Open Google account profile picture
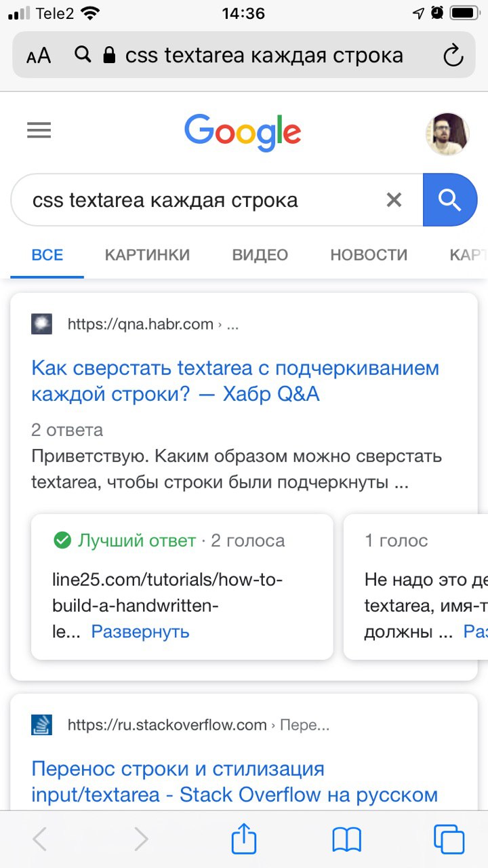Image resolution: width=488 pixels, height=868 pixels. click(447, 134)
